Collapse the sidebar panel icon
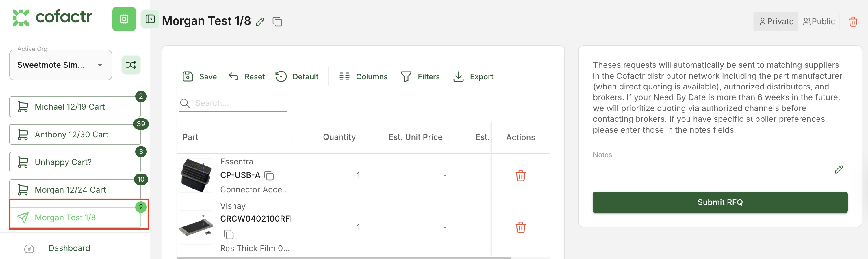This screenshot has width=868, height=259. click(150, 19)
